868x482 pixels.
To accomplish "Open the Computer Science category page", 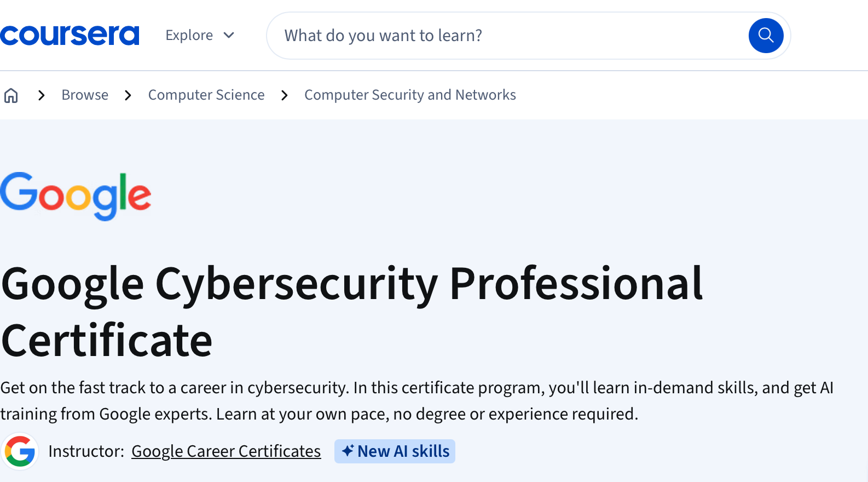I will click(206, 95).
